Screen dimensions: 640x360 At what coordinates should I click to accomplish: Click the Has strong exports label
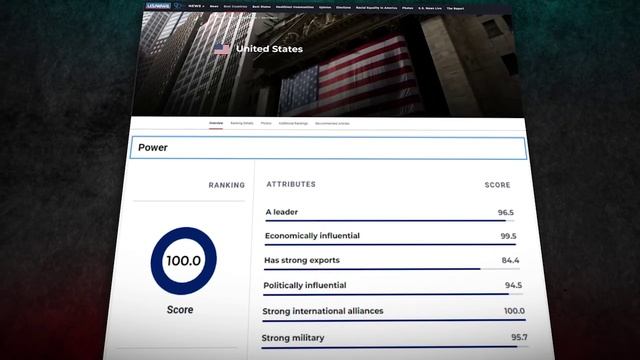(302, 260)
